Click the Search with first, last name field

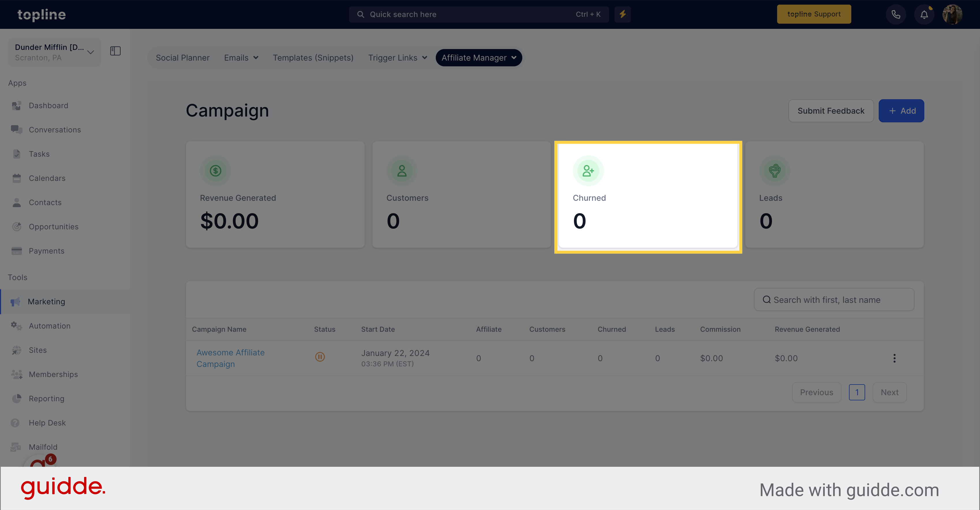pos(834,300)
